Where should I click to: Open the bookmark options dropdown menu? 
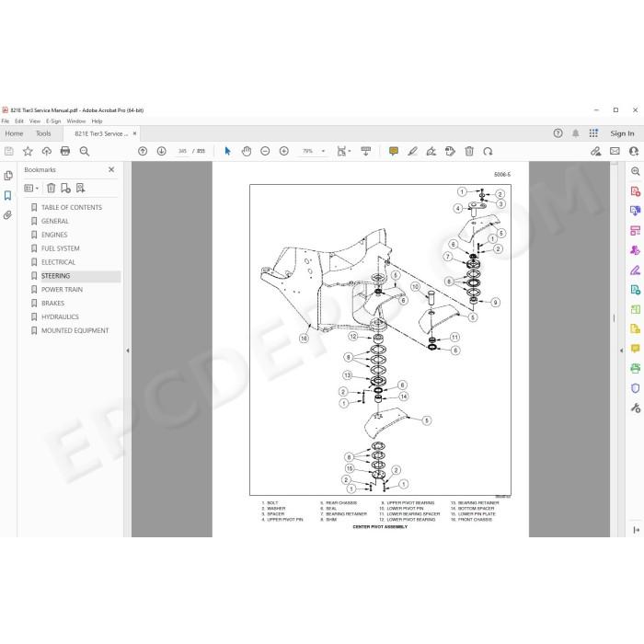(x=31, y=188)
